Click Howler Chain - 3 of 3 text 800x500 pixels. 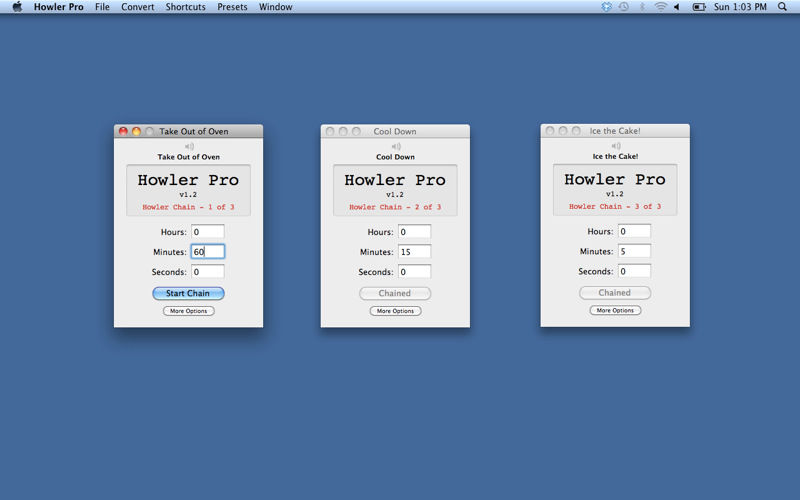(615, 207)
